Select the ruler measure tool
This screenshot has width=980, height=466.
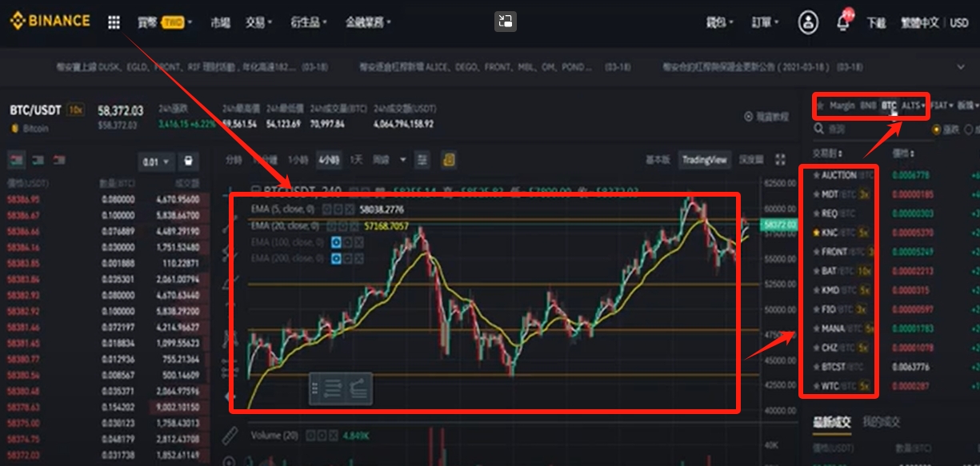tap(230, 436)
